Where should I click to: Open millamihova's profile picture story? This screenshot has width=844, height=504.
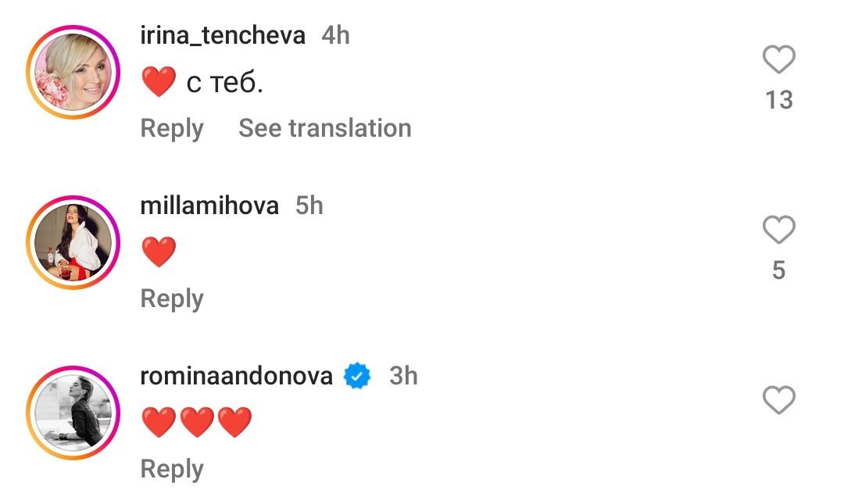tap(73, 242)
